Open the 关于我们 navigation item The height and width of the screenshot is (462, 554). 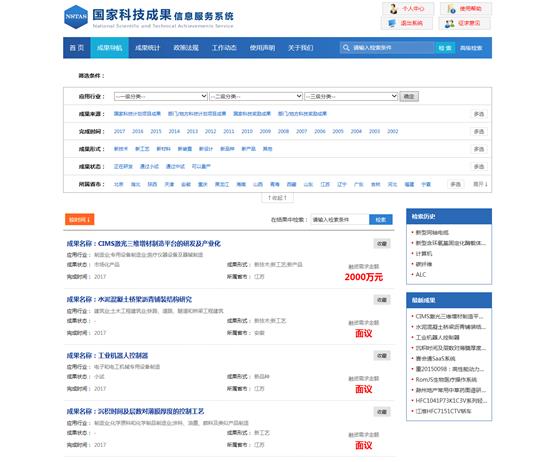pyautogui.click(x=300, y=48)
